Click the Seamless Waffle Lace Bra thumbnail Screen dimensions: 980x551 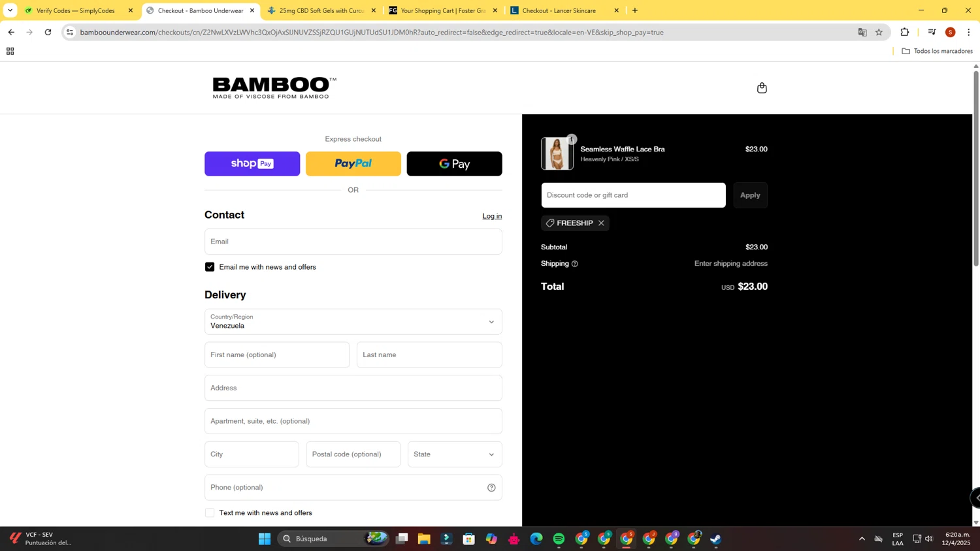[x=557, y=153]
